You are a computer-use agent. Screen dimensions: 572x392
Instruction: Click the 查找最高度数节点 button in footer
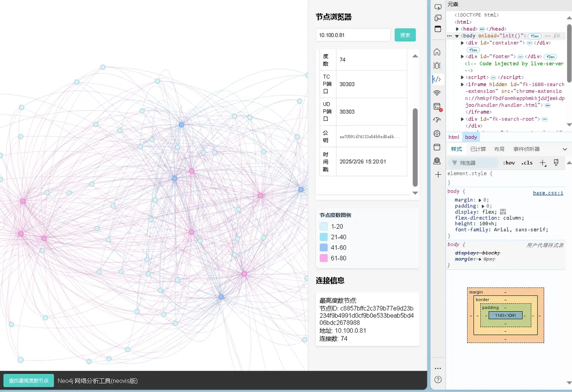coord(29,380)
